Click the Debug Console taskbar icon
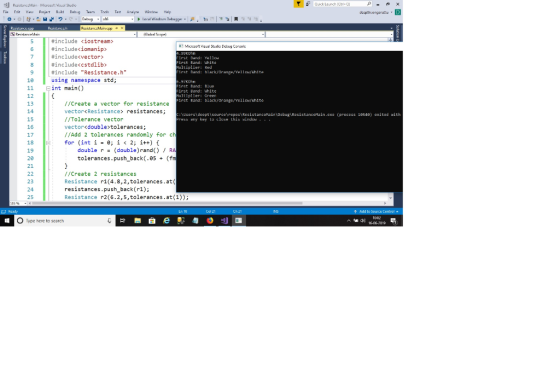 click(x=239, y=221)
